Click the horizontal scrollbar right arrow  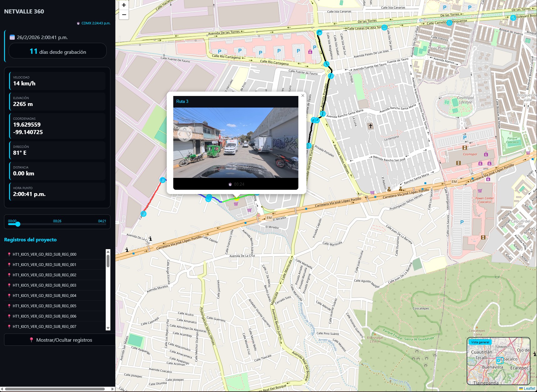pyautogui.click(x=113, y=389)
